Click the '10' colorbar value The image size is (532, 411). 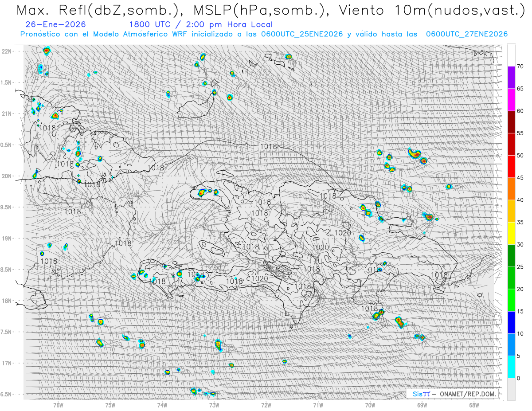(520, 333)
